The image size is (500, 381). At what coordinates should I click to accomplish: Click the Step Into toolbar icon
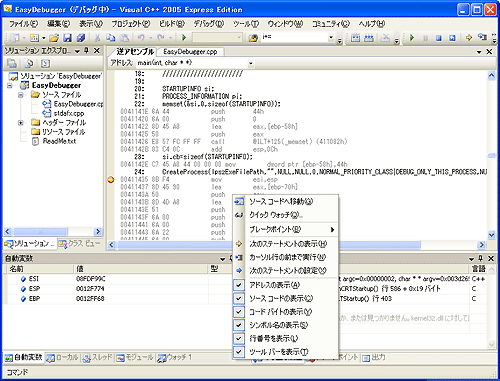[x=482, y=38]
